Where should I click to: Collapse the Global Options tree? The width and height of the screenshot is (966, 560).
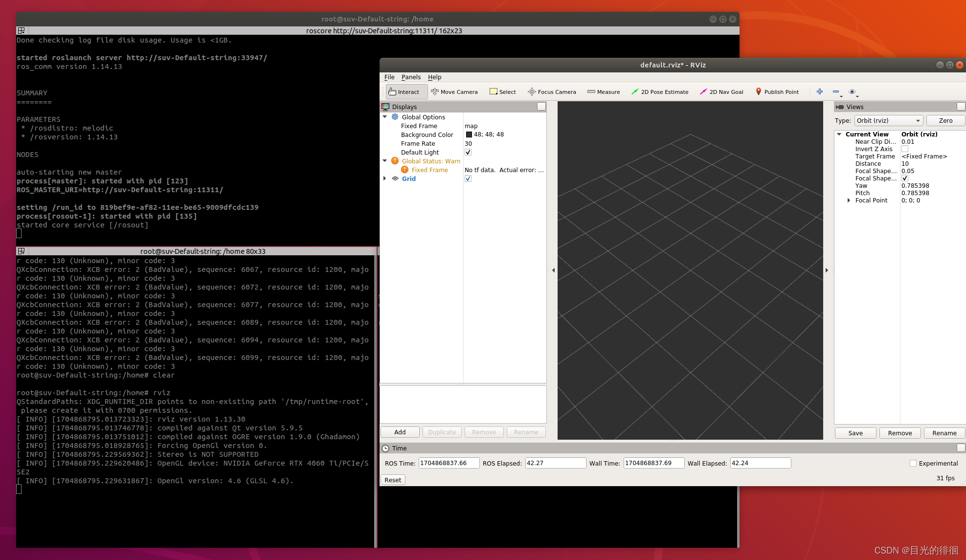[x=384, y=117]
